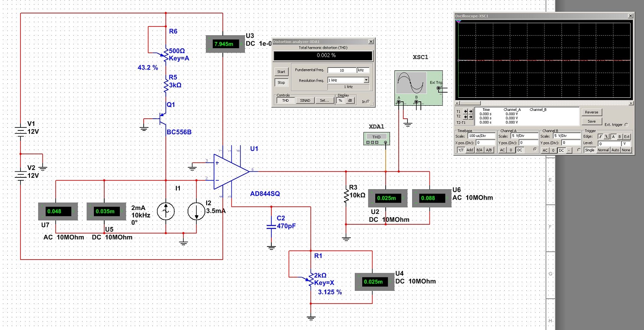Click Channel B Scale field 5 V/Div
The height and width of the screenshot is (330, 644).
tap(567, 136)
